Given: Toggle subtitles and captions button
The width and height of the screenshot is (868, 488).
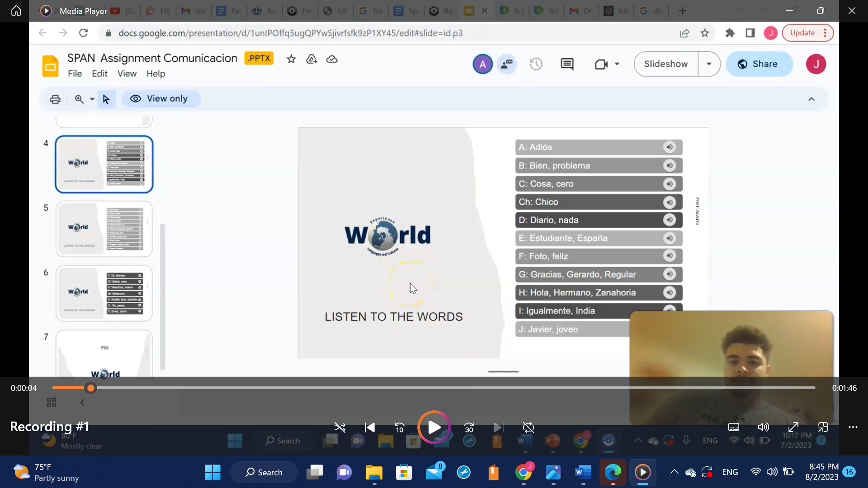Looking at the screenshot, I should pos(734,427).
